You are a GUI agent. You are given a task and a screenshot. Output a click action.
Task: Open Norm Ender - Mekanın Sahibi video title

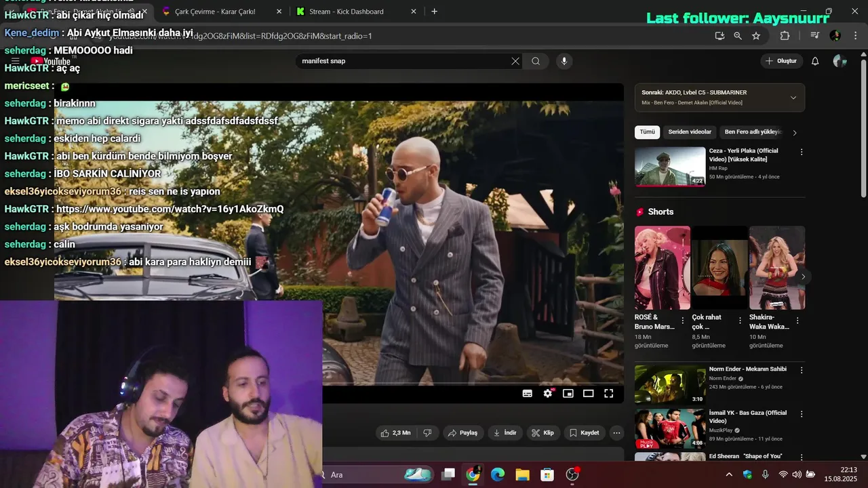click(748, 369)
